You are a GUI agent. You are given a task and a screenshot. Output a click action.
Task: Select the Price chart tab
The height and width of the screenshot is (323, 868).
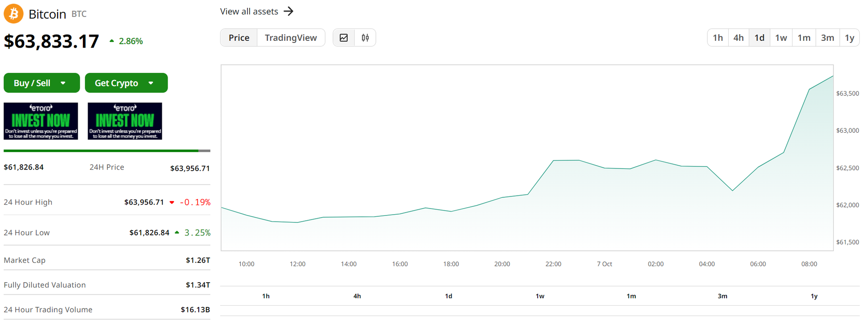click(239, 38)
